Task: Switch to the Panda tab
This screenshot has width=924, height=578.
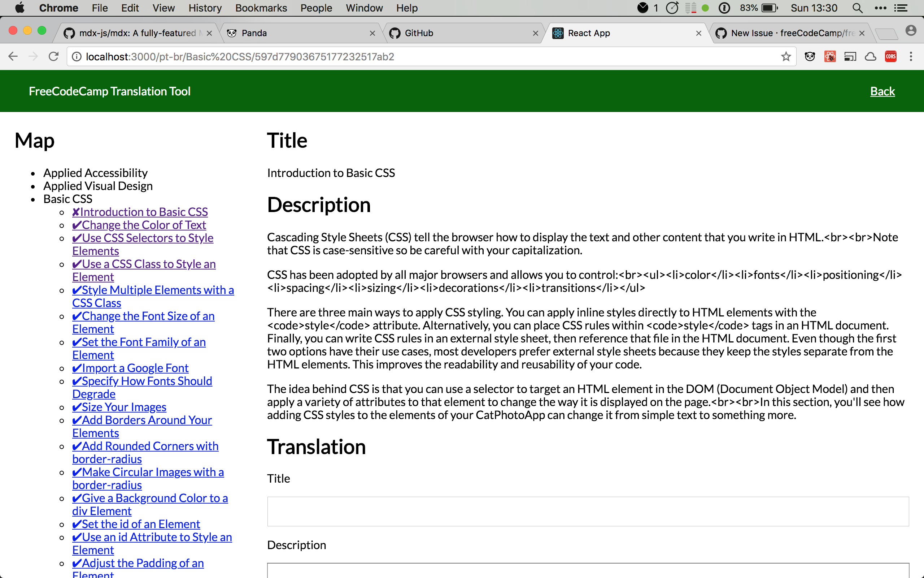Action: click(x=301, y=33)
